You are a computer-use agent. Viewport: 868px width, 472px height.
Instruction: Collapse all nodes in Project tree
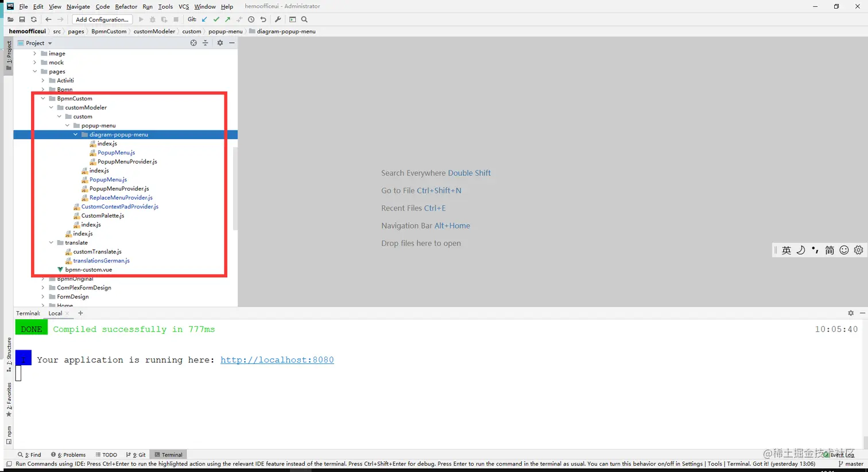tap(205, 42)
